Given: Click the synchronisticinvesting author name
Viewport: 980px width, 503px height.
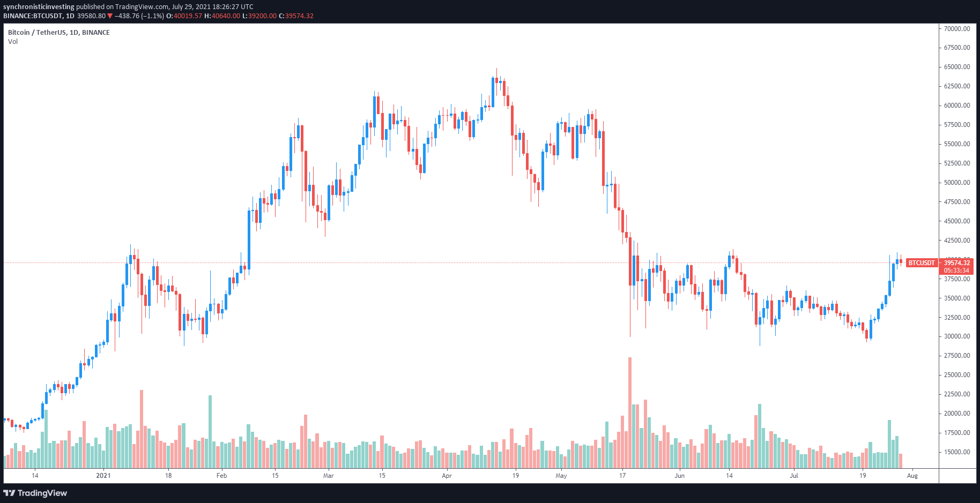Looking at the screenshot, I should click(39, 7).
